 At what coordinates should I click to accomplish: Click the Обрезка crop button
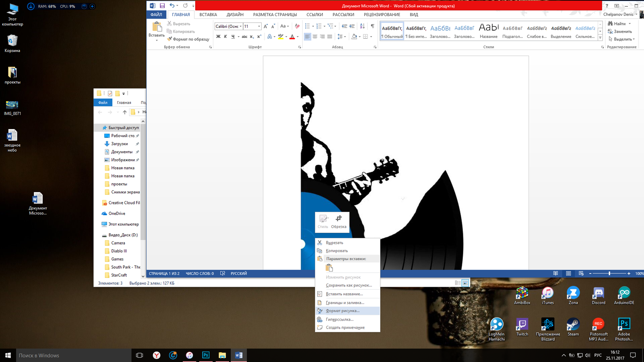coord(339,222)
